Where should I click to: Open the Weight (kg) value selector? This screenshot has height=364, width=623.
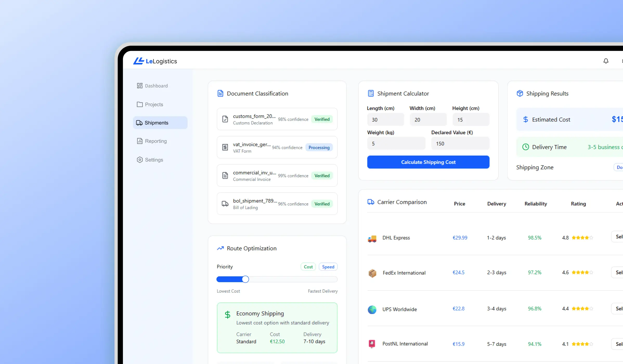click(x=396, y=143)
